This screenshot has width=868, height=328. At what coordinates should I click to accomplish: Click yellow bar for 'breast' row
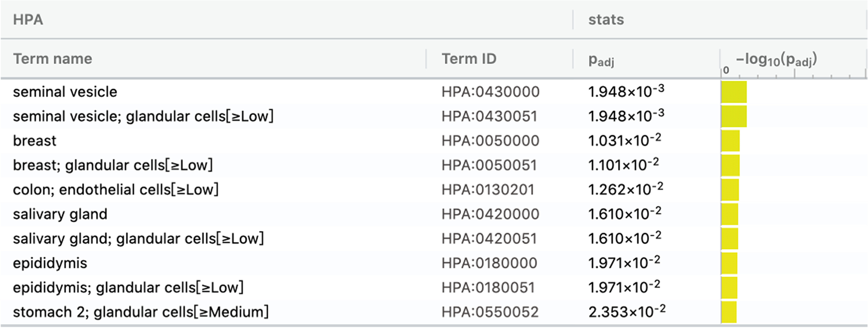pyautogui.click(x=730, y=141)
